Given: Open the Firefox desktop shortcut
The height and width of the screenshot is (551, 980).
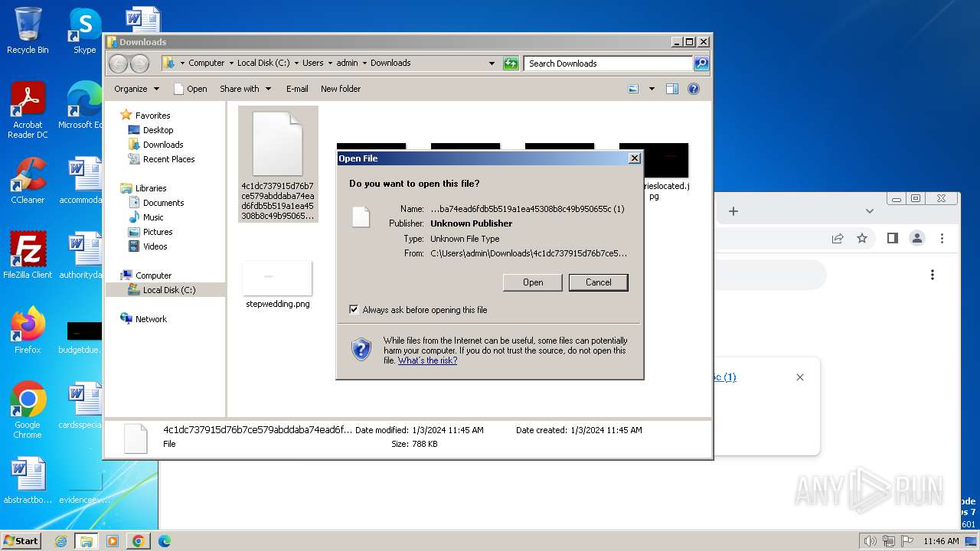Looking at the screenshot, I should click(28, 330).
